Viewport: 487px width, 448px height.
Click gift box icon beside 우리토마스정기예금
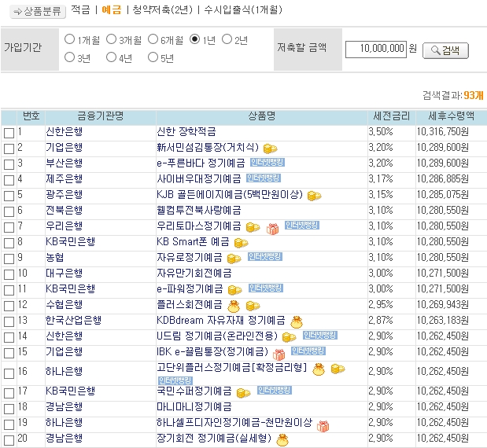coord(272,229)
